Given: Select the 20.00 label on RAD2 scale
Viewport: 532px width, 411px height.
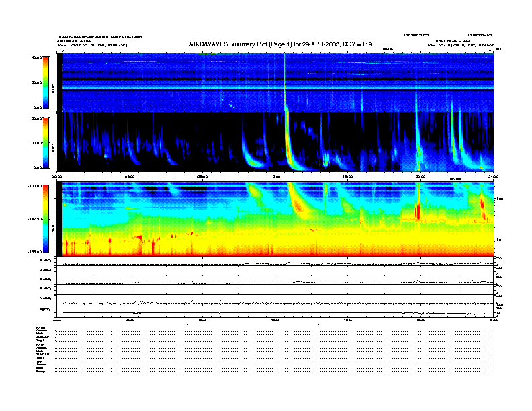Looking at the screenshot, I should (36, 83).
